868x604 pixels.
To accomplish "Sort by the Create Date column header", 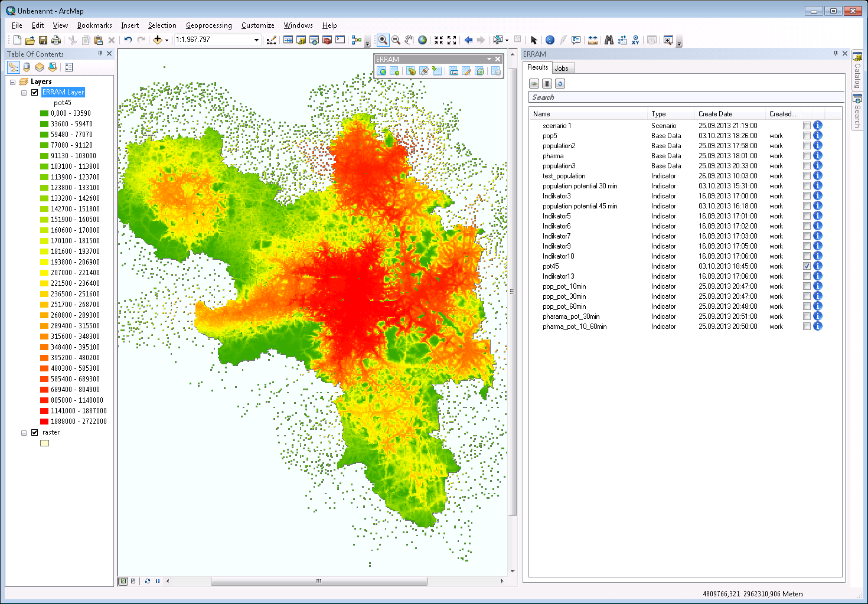I will (x=729, y=114).
